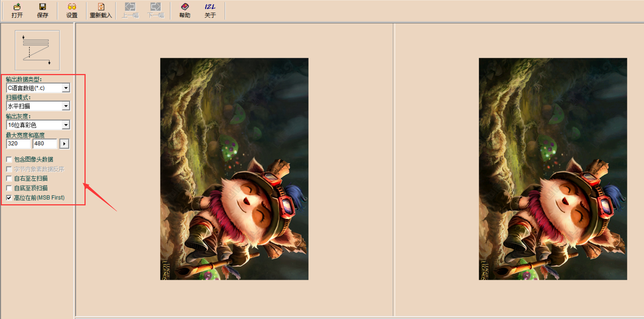Image resolution: width=644 pixels, height=319 pixels.
Task: Click the 扫描模式 label text
Action: (18, 97)
